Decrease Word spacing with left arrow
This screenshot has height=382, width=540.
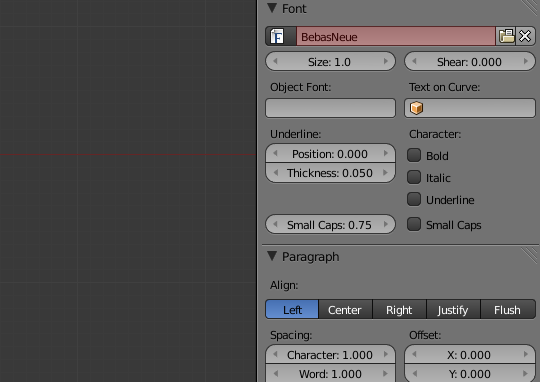coord(275,373)
